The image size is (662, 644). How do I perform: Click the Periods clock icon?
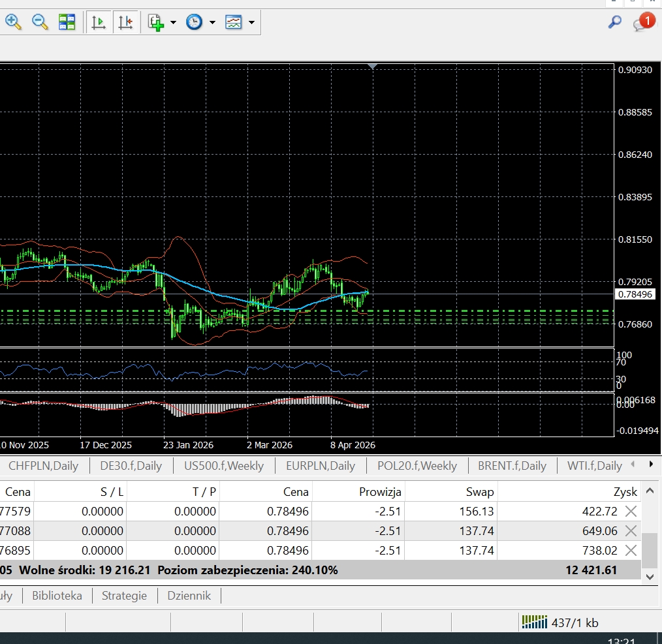tap(194, 22)
